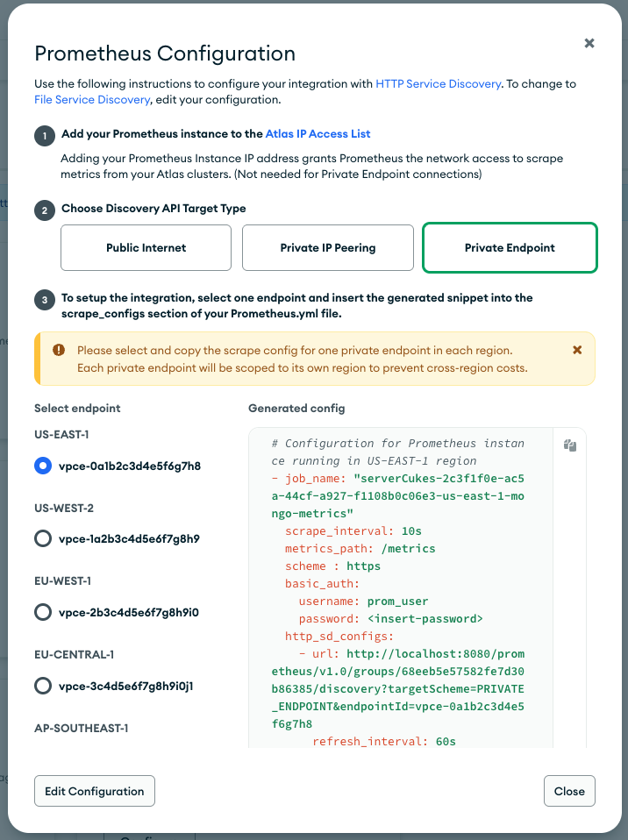The height and width of the screenshot is (840, 628).
Task: Click the step 1 numbered circle
Action: [x=43, y=136]
